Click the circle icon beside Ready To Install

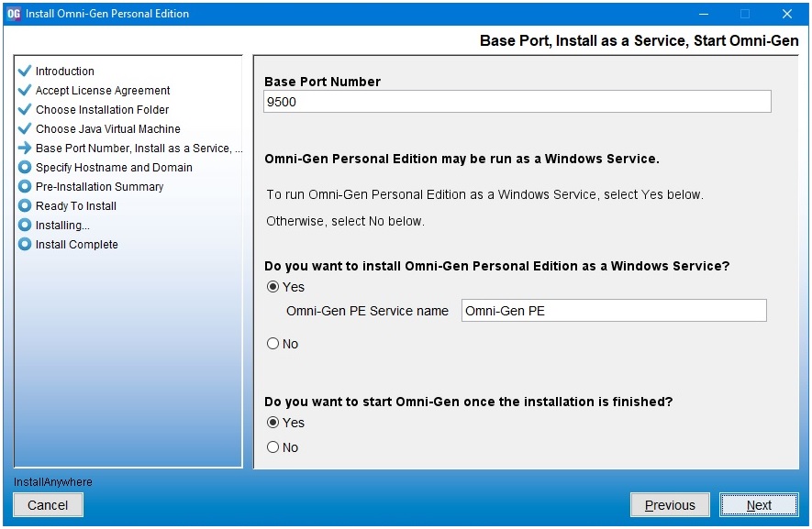(x=25, y=205)
